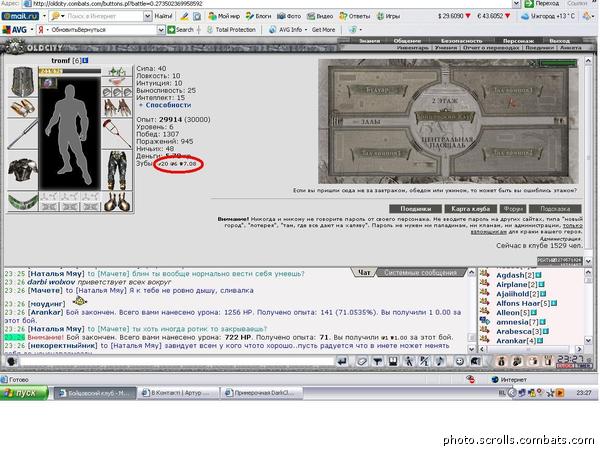
Task: Click the armored leggings slot
Action: [x=117, y=170]
